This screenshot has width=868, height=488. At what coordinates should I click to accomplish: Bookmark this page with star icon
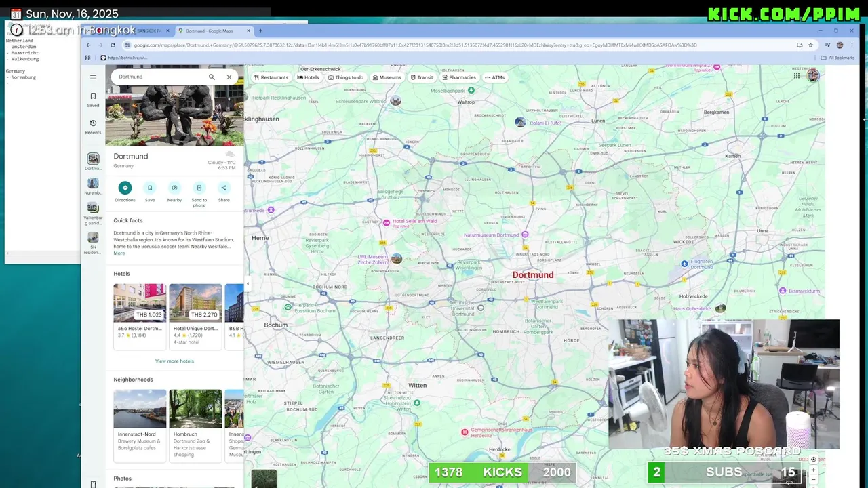(x=810, y=45)
